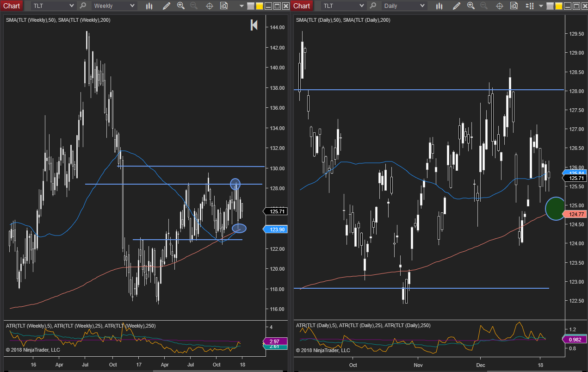Open the Daily interval dropdown

[404, 6]
